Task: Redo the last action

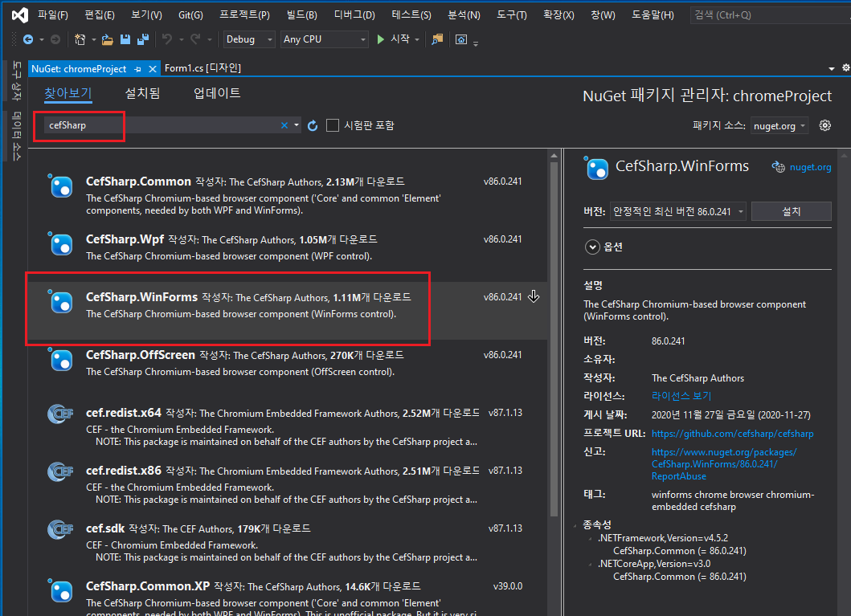Action: pyautogui.click(x=195, y=39)
